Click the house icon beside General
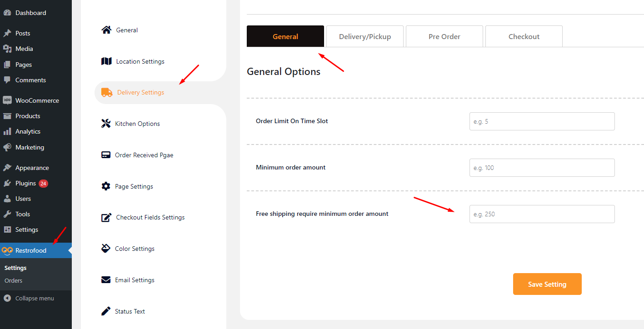Viewport: 644px width, 329px height. click(106, 30)
